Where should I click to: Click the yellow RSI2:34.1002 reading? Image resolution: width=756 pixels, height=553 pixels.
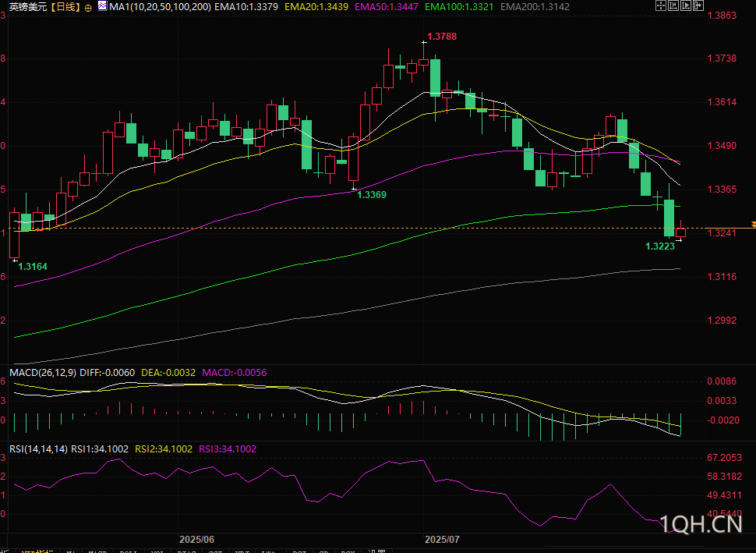pos(164,448)
